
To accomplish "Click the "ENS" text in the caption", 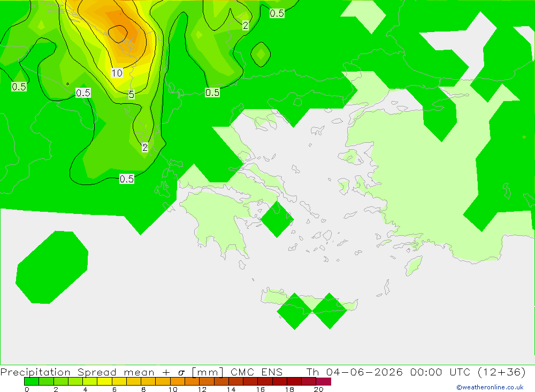I will click(x=272, y=372).
